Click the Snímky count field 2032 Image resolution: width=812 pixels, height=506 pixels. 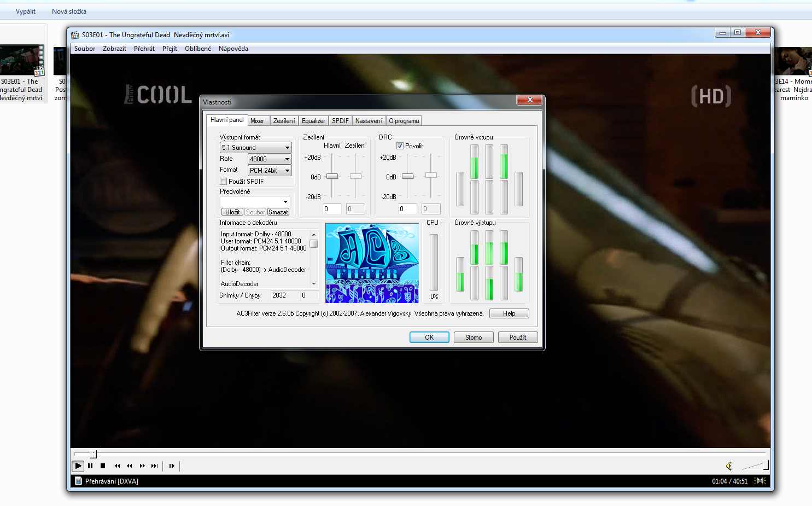(x=285, y=295)
